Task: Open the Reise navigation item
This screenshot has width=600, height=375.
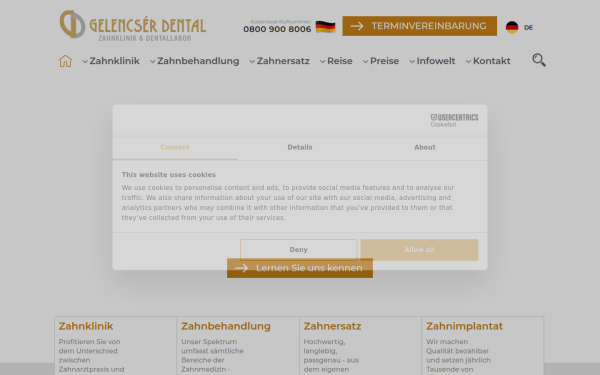Action: point(340,61)
